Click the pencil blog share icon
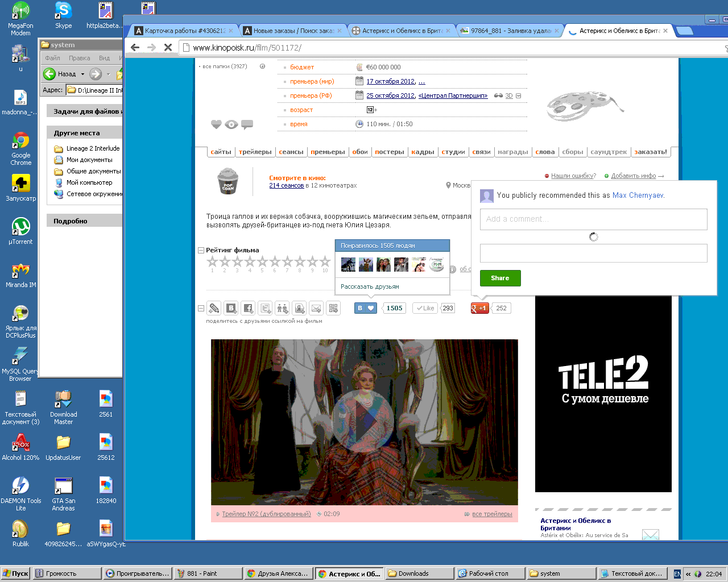 pos(214,308)
